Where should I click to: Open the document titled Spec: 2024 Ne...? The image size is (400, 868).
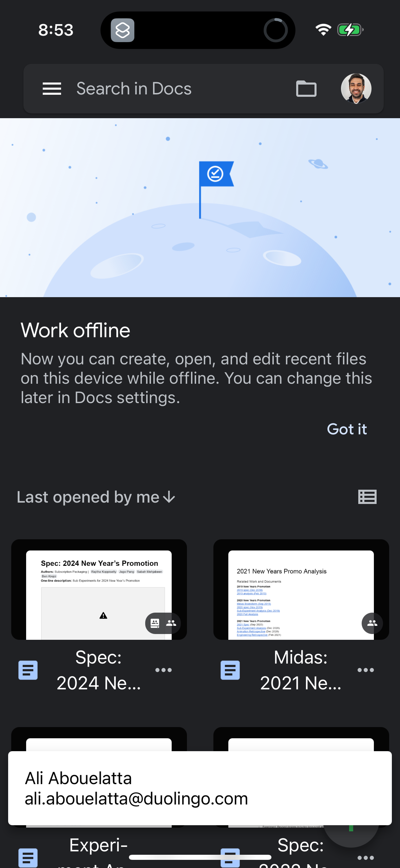(98, 670)
